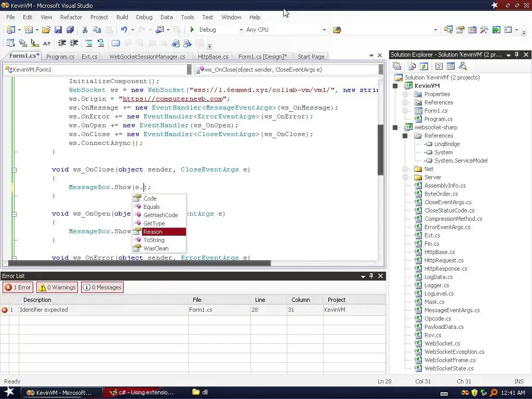Switch to the WebSocketSessionManager.cs tab
Image resolution: width=532 pixels, height=399 pixels.
click(x=147, y=57)
